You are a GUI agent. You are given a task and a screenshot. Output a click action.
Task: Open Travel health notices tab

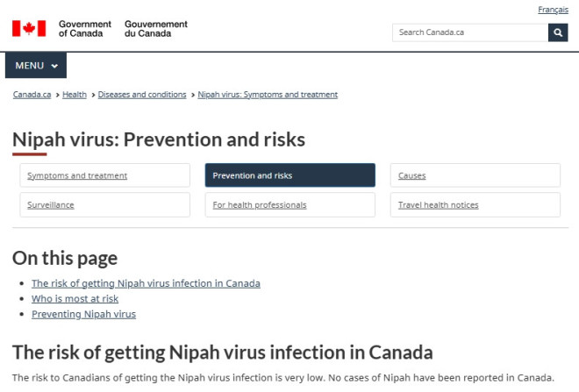(x=439, y=205)
